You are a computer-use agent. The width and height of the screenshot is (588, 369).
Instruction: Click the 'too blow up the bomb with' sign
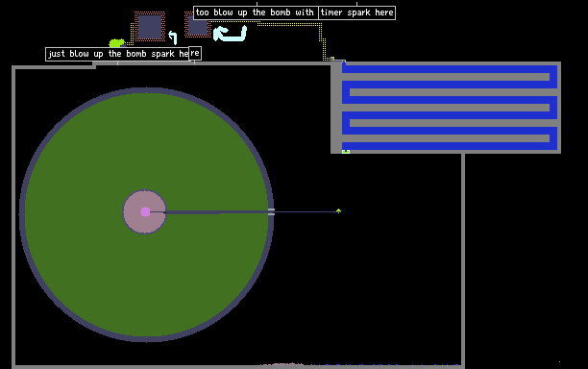pos(256,12)
